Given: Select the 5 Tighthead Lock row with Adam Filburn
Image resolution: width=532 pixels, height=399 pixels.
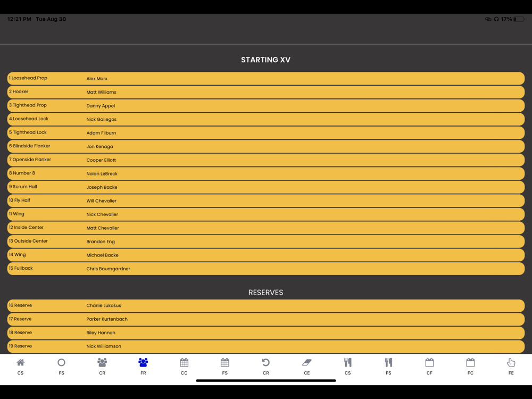Looking at the screenshot, I should coord(265,132).
